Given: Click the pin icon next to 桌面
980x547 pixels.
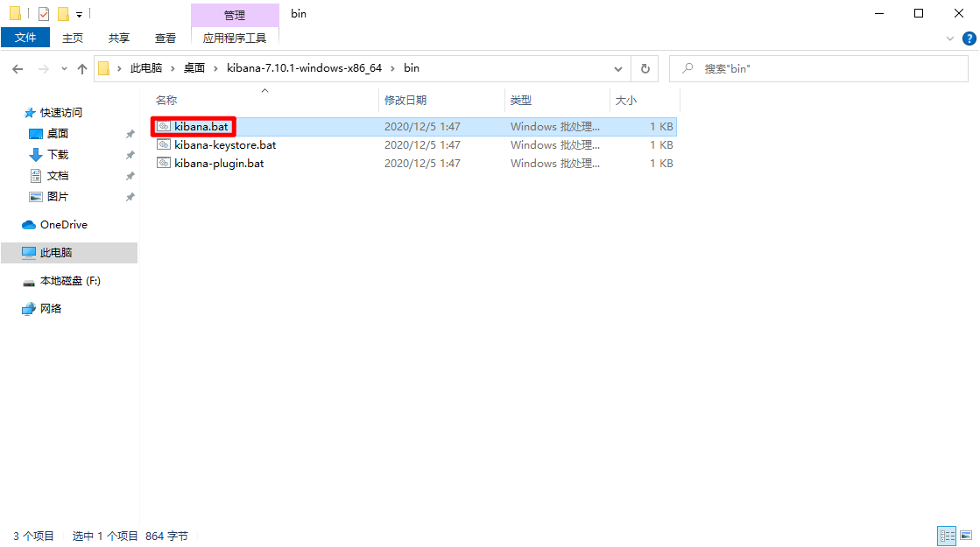Looking at the screenshot, I should coord(130,134).
